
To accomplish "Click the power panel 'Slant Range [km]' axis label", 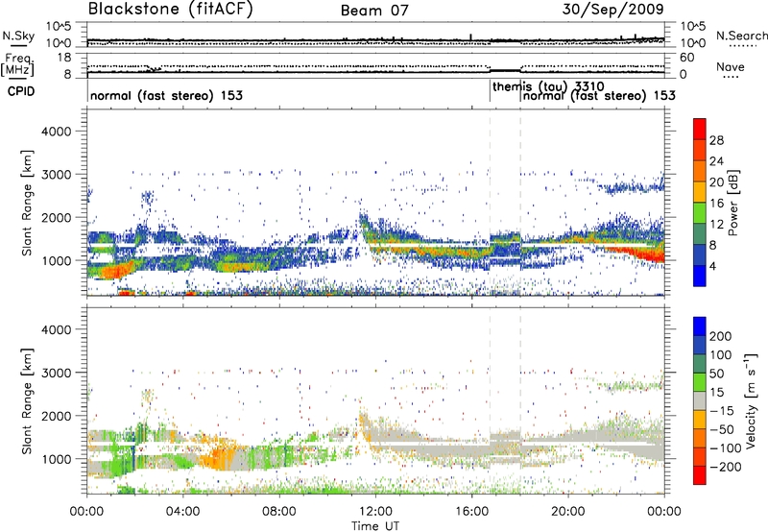I will [x=27, y=203].
